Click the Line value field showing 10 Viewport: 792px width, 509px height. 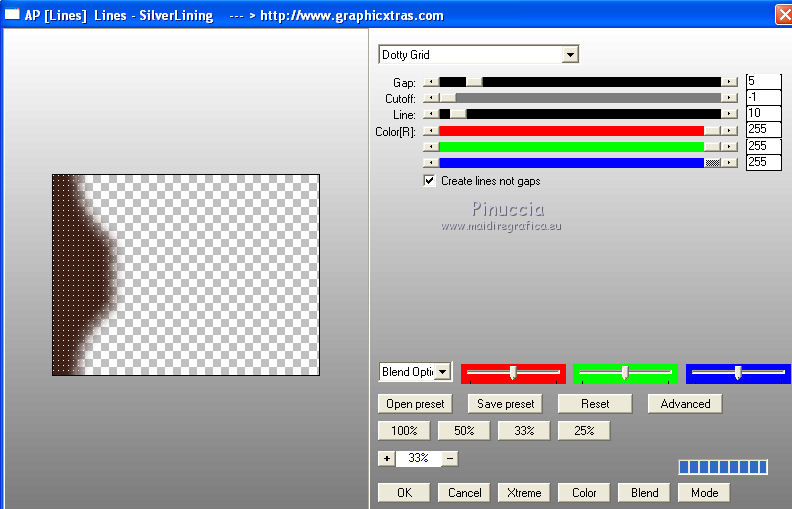coord(764,113)
